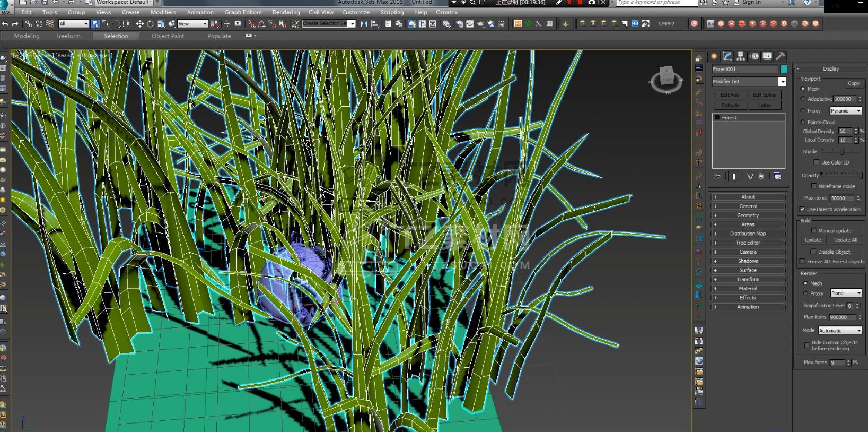Image resolution: width=868 pixels, height=432 pixels.
Task: Open the Modifier List dropdown
Action: coord(782,82)
